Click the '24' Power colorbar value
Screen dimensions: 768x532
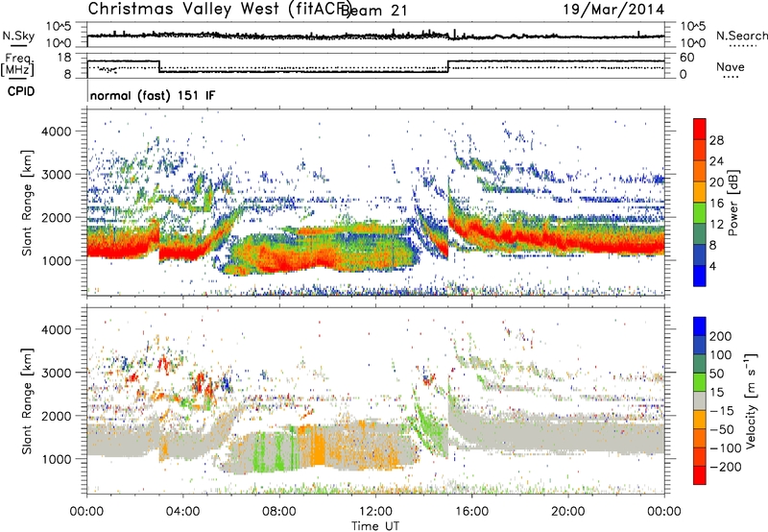[x=716, y=161]
